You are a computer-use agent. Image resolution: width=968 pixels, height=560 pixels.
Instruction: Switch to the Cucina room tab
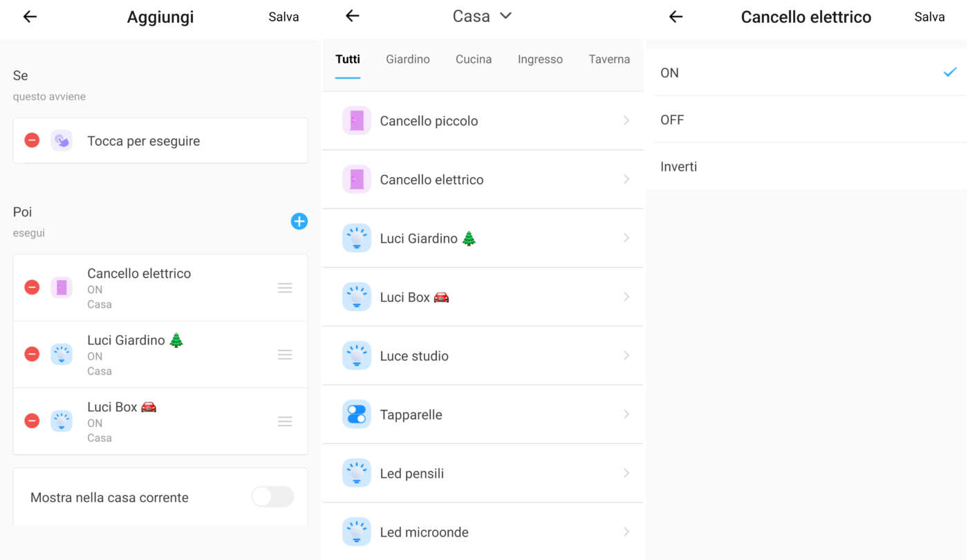[x=474, y=59]
